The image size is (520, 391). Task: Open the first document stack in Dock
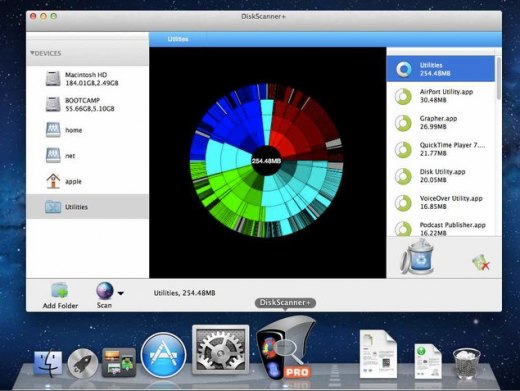pyautogui.click(x=378, y=354)
